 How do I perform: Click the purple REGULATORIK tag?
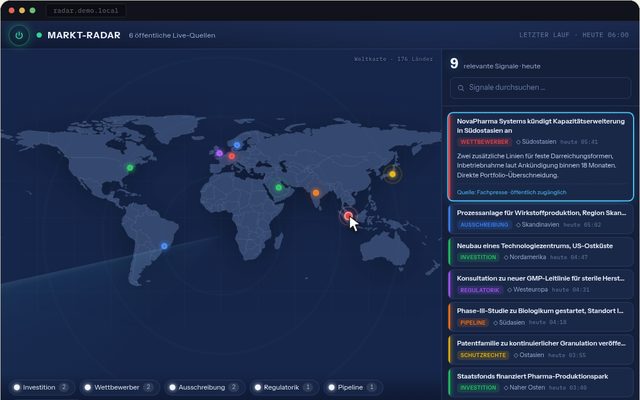[480, 290]
